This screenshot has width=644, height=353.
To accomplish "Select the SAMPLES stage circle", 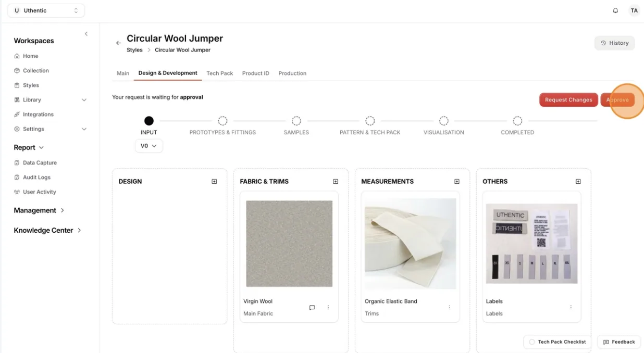I will [x=296, y=121].
